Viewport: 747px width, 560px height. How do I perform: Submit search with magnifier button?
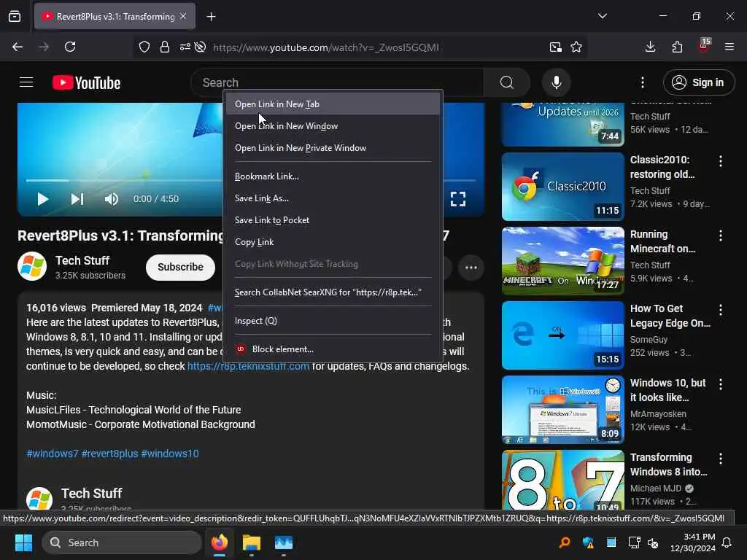coord(507,82)
